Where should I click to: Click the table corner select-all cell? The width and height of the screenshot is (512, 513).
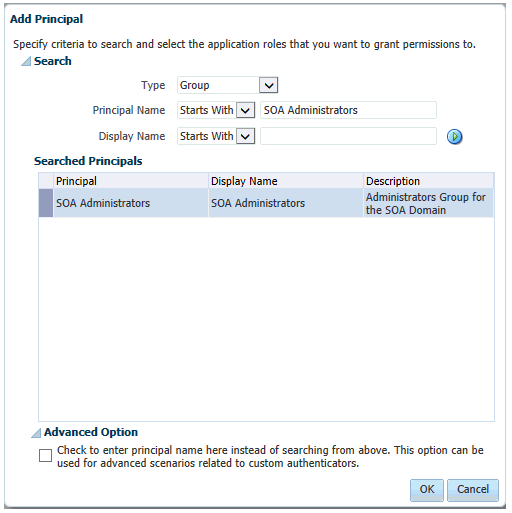click(46, 181)
